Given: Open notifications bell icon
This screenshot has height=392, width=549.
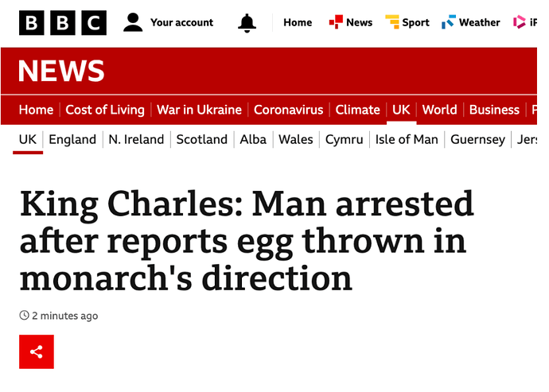Looking at the screenshot, I should [x=247, y=23].
